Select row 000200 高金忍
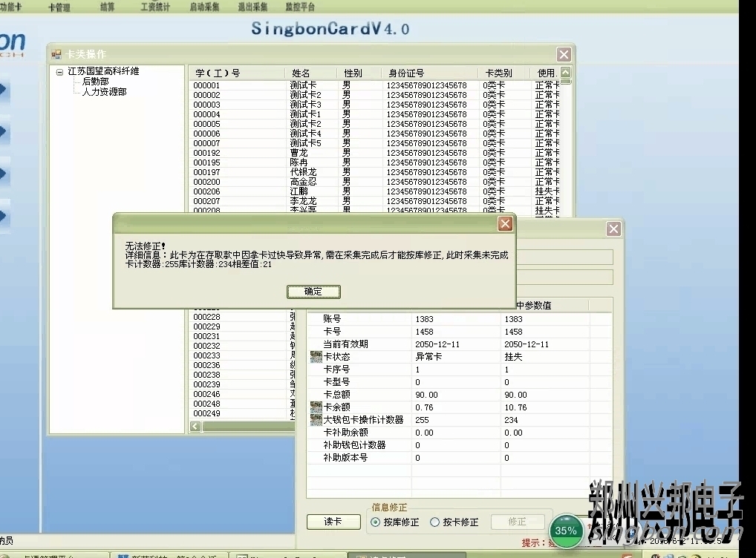The height and width of the screenshot is (558, 756). pos(376,182)
